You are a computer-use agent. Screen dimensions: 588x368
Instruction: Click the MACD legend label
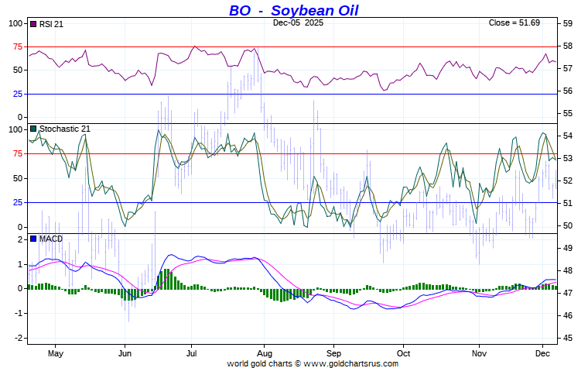click(x=51, y=239)
